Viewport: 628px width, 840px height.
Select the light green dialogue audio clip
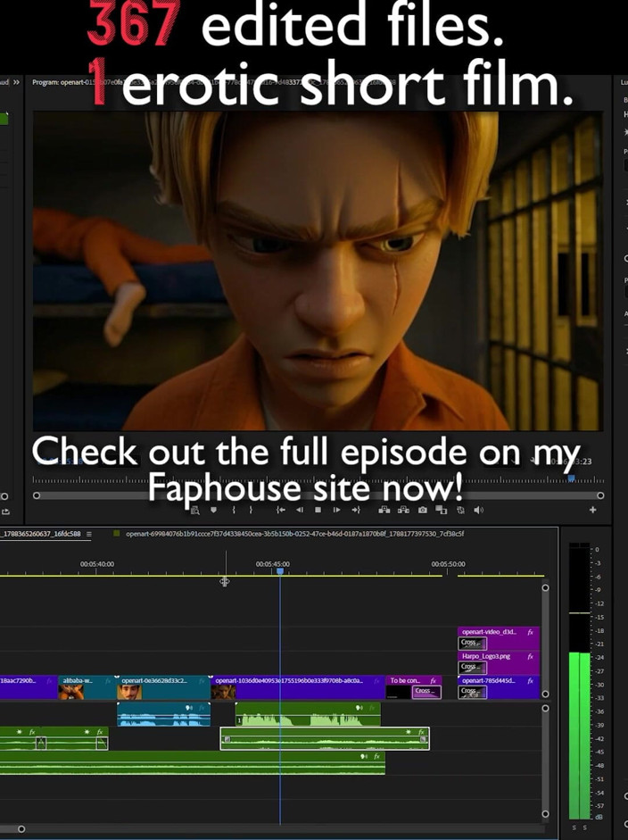(x=308, y=715)
